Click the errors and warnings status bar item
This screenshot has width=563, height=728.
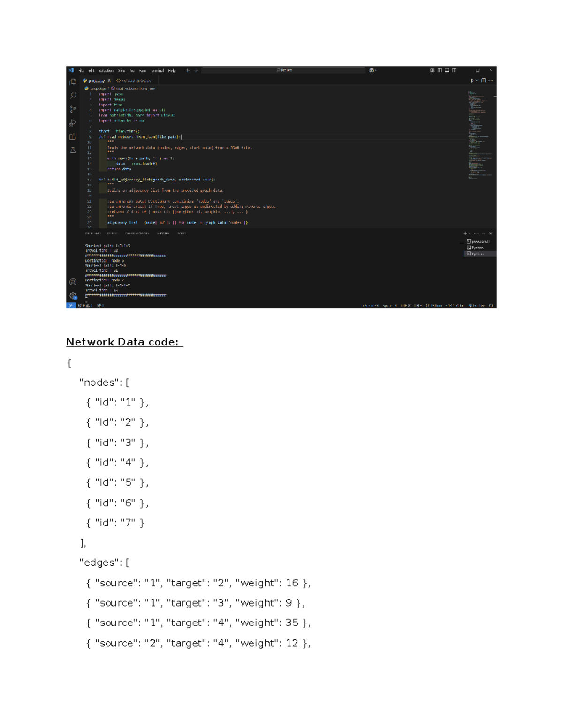coord(85,305)
